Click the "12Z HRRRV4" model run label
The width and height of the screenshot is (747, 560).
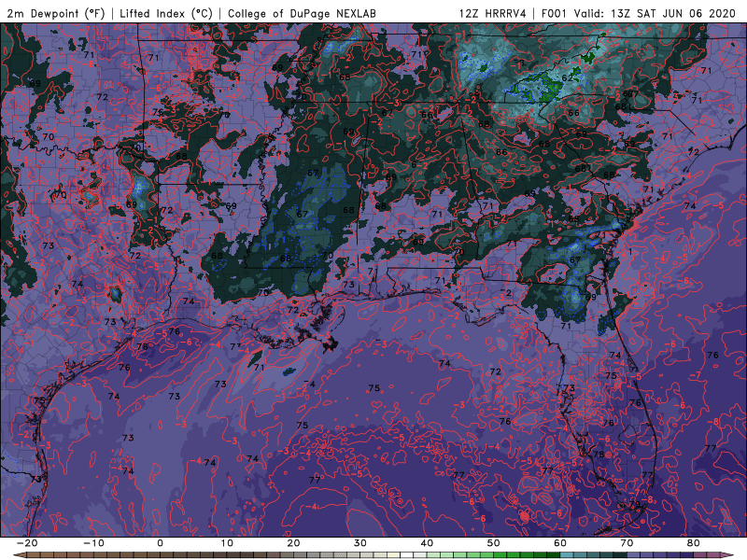[x=493, y=13]
